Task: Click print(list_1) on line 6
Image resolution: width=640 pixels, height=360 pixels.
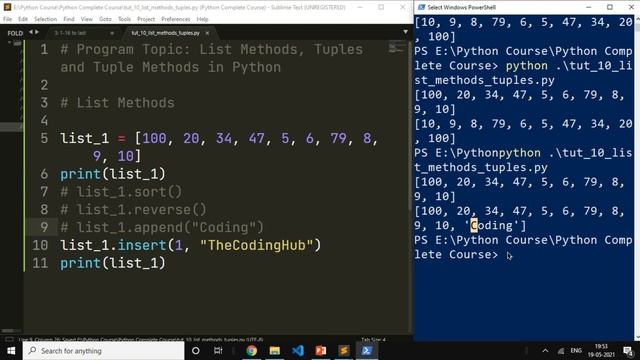Action: 113,174
